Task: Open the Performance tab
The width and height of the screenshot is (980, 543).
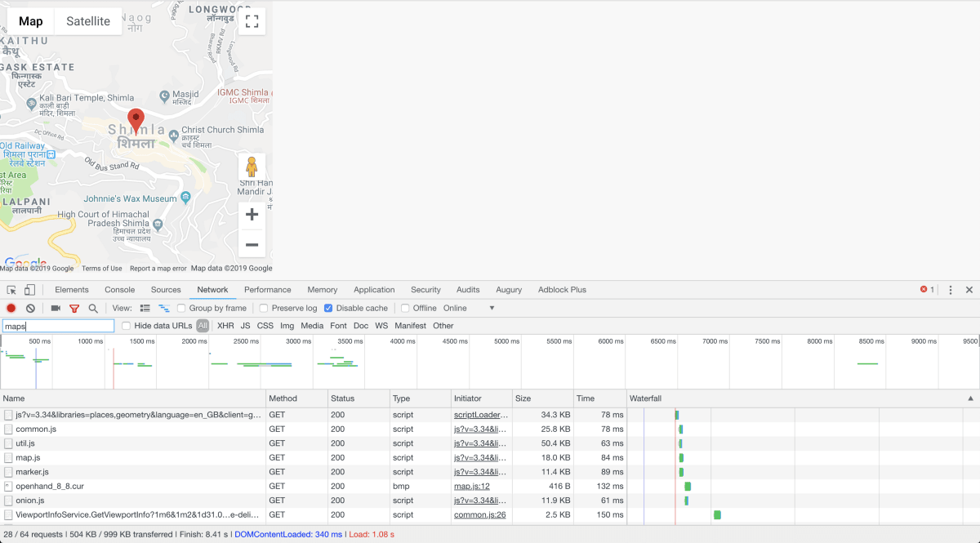Action: pyautogui.click(x=267, y=290)
